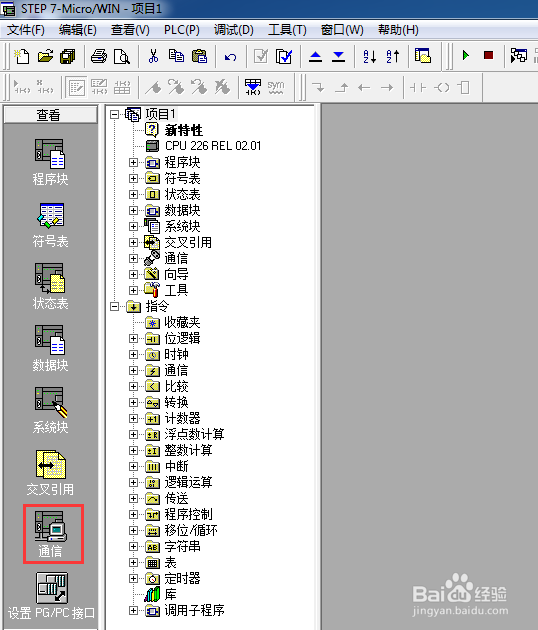Open 数据块 in the view bar
538x630 pixels.
[50, 349]
